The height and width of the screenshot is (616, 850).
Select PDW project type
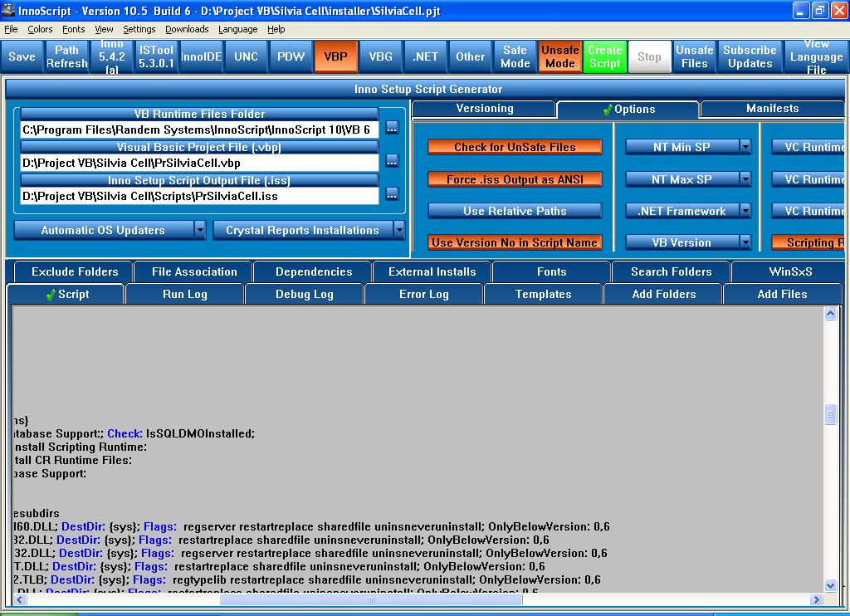[x=291, y=56]
